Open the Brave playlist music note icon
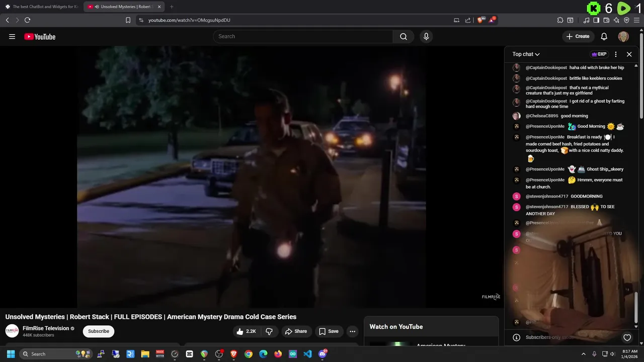This screenshot has width=644, height=362. (586, 20)
